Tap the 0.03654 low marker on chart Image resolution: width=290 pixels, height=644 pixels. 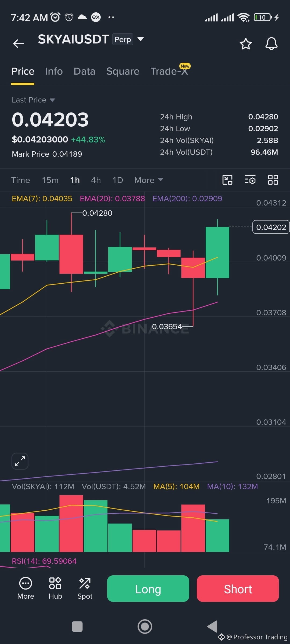point(167,327)
